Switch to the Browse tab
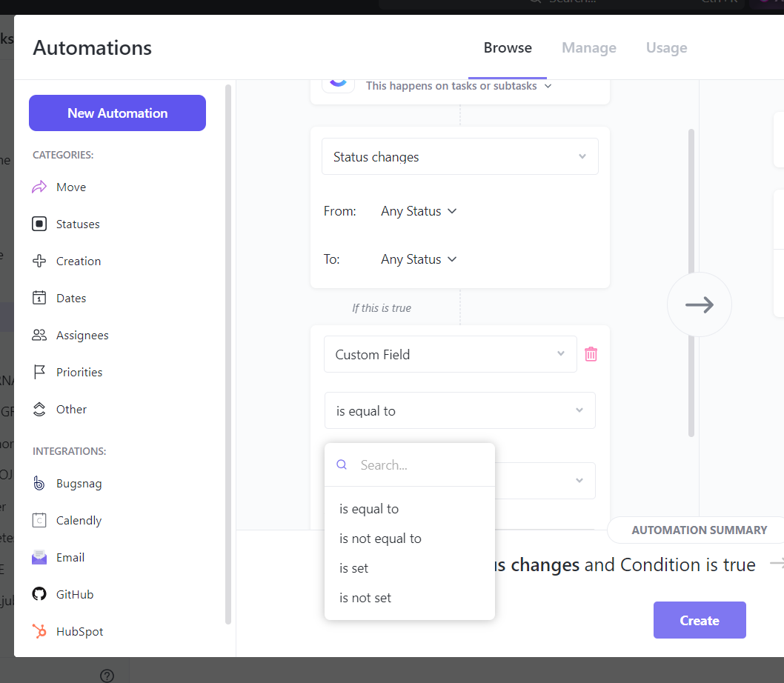Screen dimensions: 784x683 [x=508, y=47]
